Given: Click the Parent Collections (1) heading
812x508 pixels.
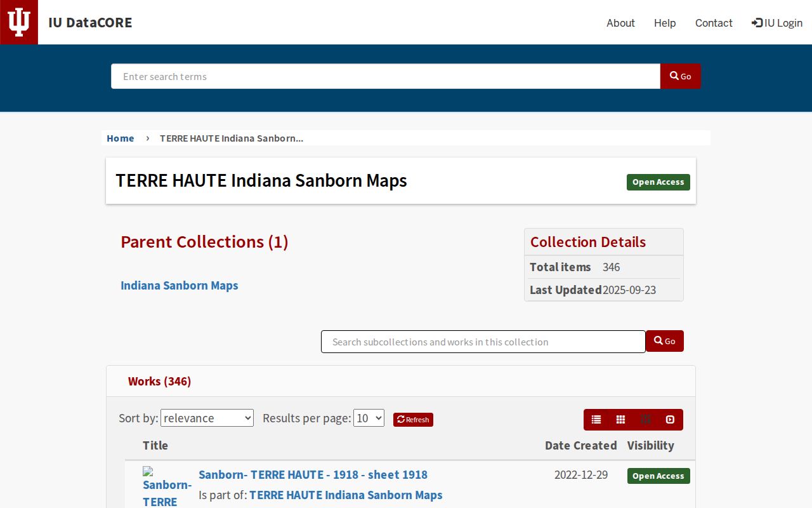Looking at the screenshot, I should (204, 242).
